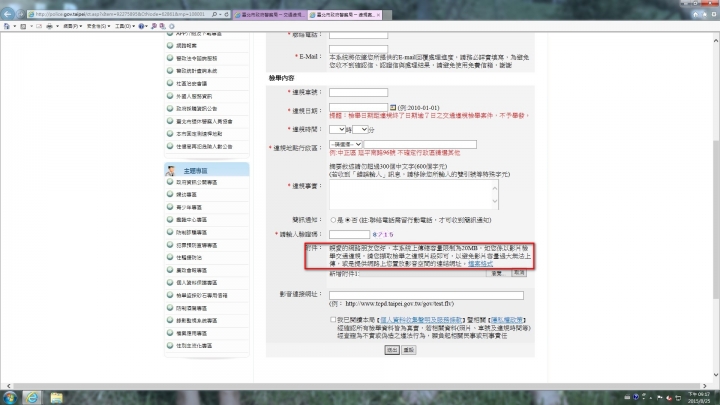This screenshot has height=405, width=720.
Task: Open the 隱私權政策 privacy policy link
Action: click(506, 320)
